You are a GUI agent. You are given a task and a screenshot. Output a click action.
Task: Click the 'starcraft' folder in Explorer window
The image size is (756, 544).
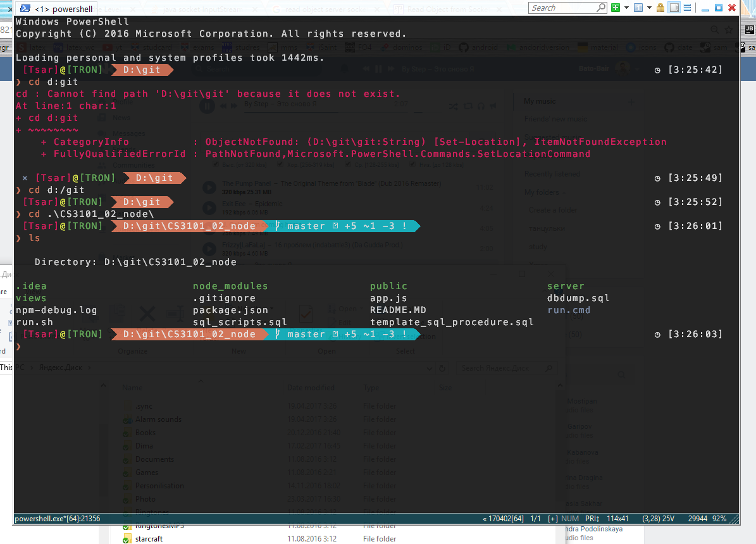149,539
